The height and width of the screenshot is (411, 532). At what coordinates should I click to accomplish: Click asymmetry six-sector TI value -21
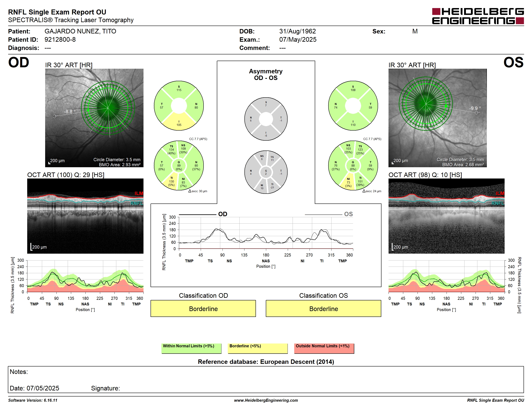tap(272, 186)
